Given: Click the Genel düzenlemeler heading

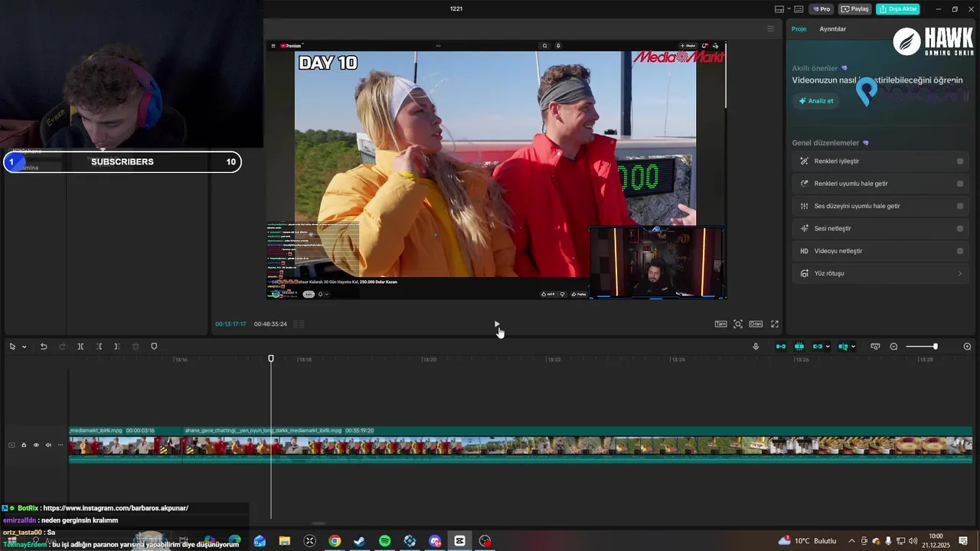Looking at the screenshot, I should point(825,143).
